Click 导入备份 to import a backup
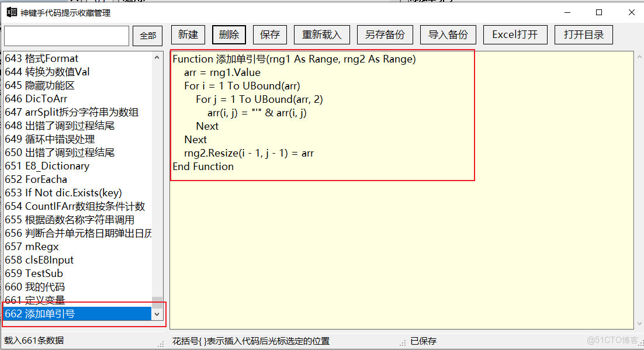This screenshot has width=644, height=350. tap(448, 34)
